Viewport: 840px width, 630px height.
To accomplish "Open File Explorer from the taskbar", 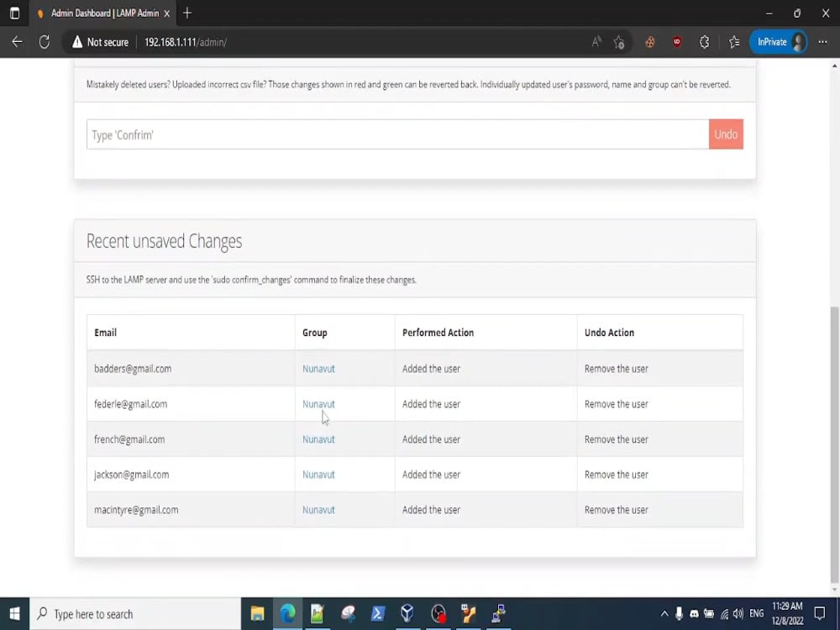I will pos(257,614).
